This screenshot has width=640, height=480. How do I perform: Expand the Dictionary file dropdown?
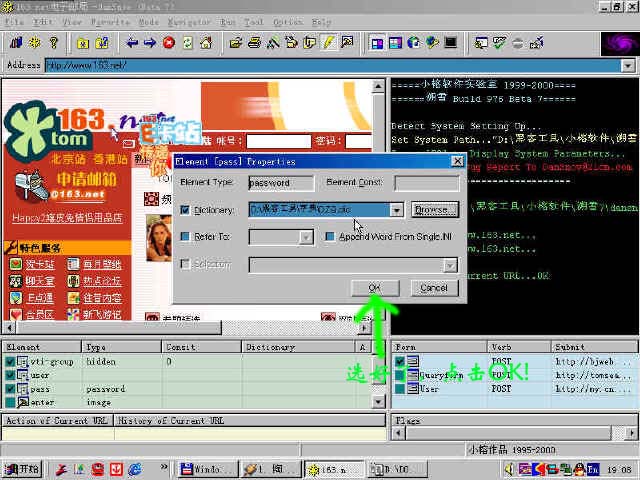coord(396,210)
